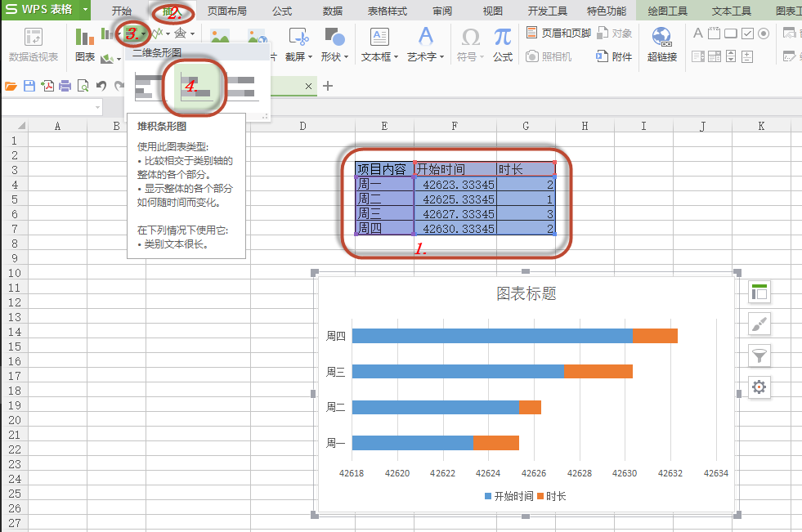Click the save icon in quick access toolbar
This screenshot has width=802, height=532.
(x=29, y=86)
